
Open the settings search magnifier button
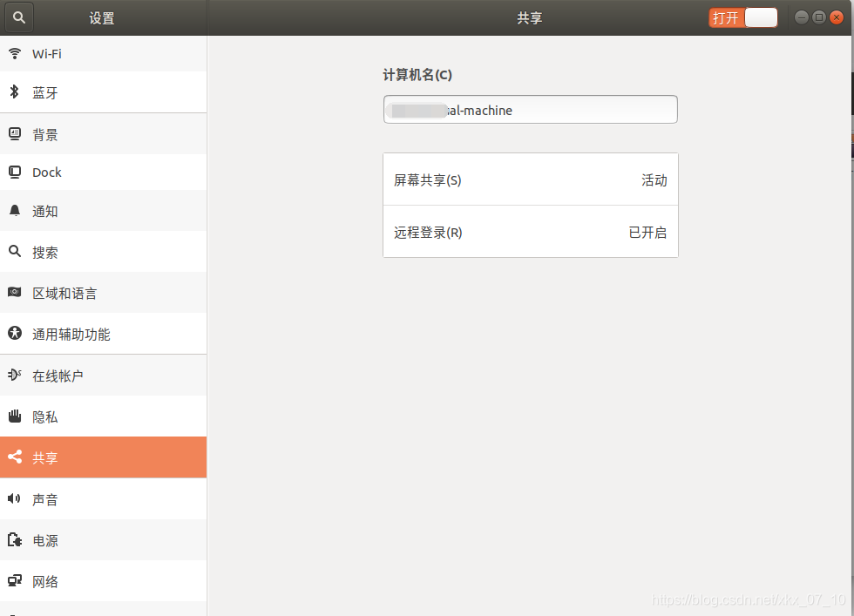[x=19, y=17]
